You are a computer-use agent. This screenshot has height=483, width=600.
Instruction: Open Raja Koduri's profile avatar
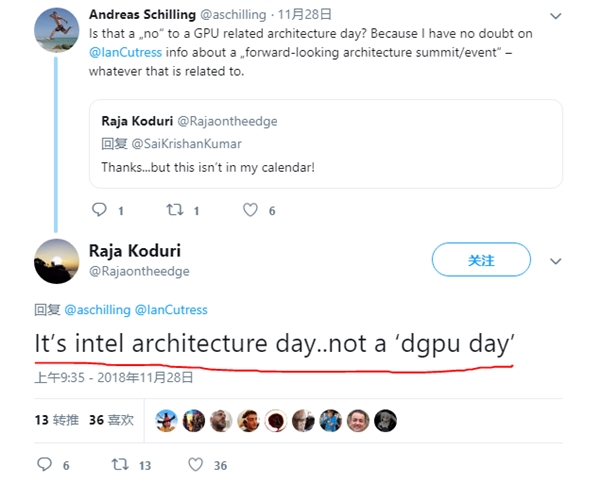pyautogui.click(x=57, y=261)
